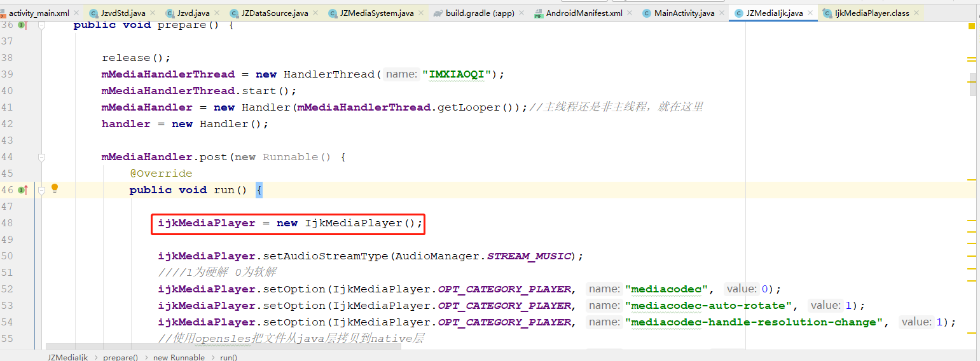980x361 pixels.
Task: Place cursor on the release(); call
Action: click(136, 58)
